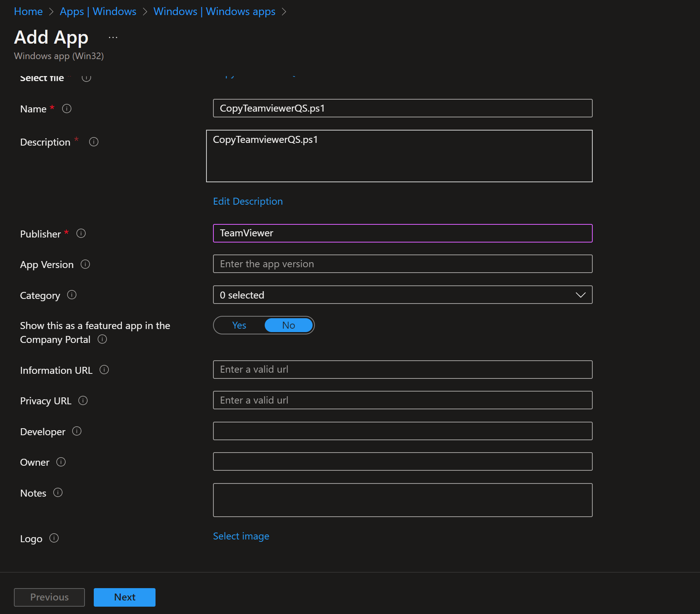Screen dimensions: 700x614
Task: Open the Privacy URL info tooltip
Action: pyautogui.click(x=83, y=400)
